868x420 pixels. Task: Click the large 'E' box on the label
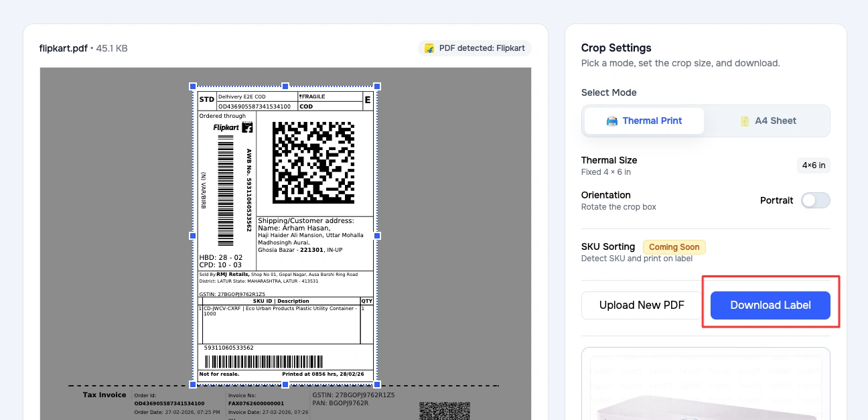pyautogui.click(x=368, y=101)
